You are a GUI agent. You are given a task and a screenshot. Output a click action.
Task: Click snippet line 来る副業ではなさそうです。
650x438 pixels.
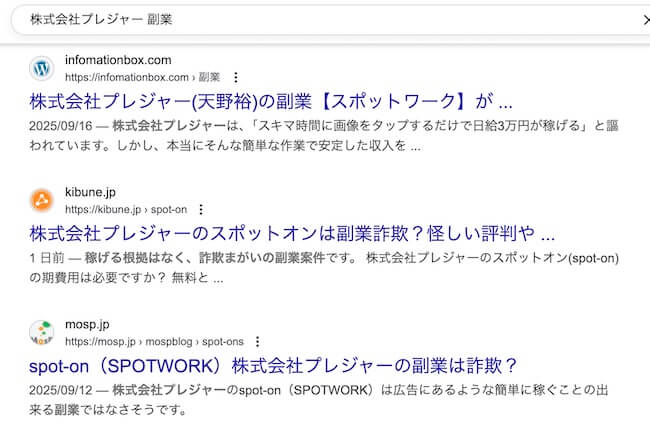(x=108, y=410)
